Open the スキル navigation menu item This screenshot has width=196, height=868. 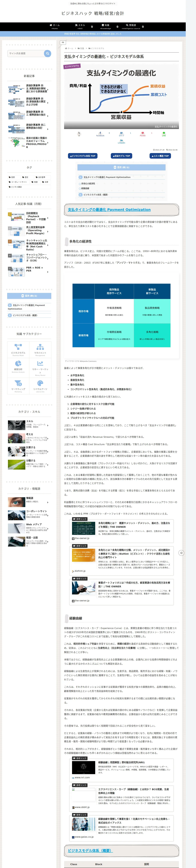[80, 26]
